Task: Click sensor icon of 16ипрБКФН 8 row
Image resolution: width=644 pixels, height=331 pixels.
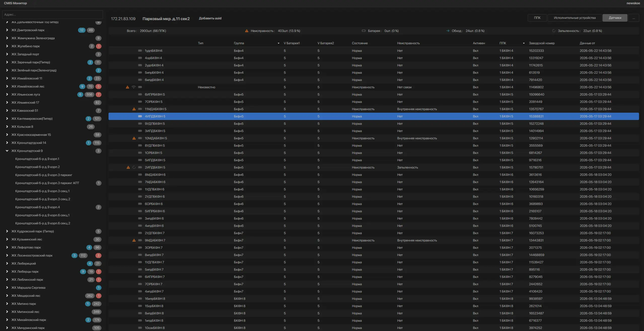Action: tap(140, 299)
